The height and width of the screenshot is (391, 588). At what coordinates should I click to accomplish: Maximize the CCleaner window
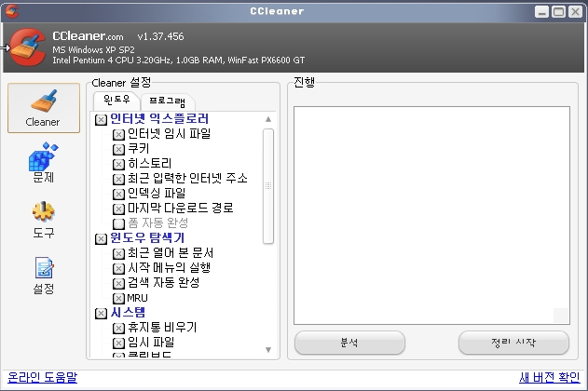558,11
